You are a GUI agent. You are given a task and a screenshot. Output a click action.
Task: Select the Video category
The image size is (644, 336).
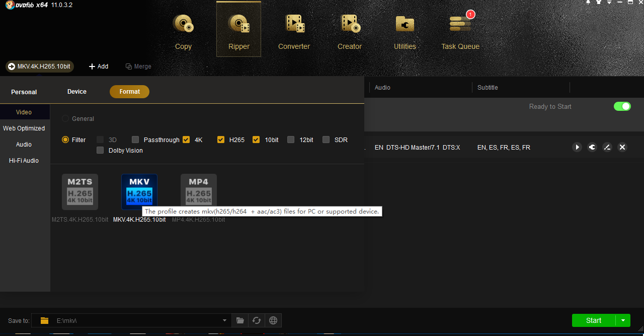tap(24, 112)
